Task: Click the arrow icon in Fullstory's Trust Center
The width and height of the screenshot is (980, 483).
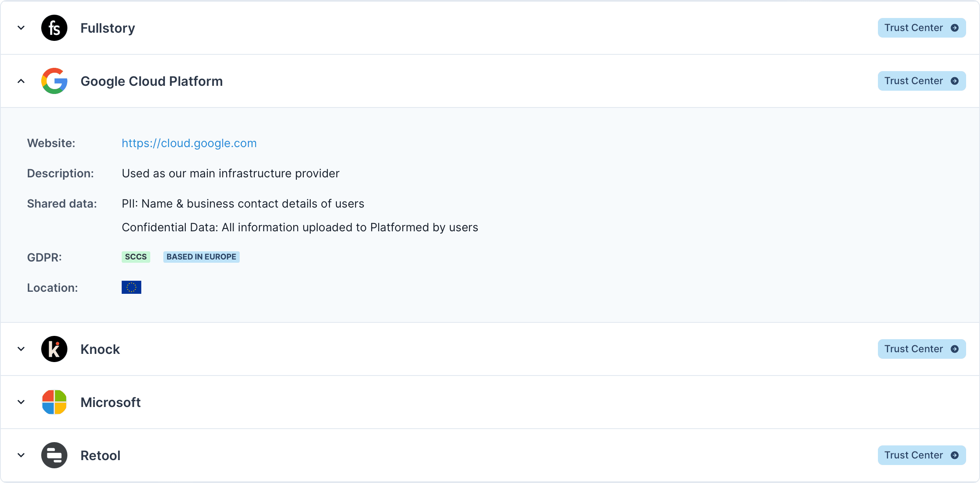Action: tap(955, 28)
